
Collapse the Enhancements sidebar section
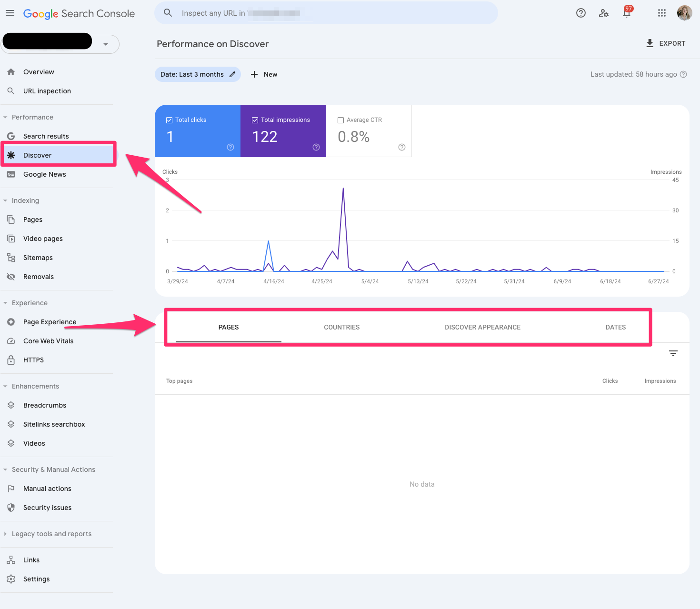coord(5,386)
